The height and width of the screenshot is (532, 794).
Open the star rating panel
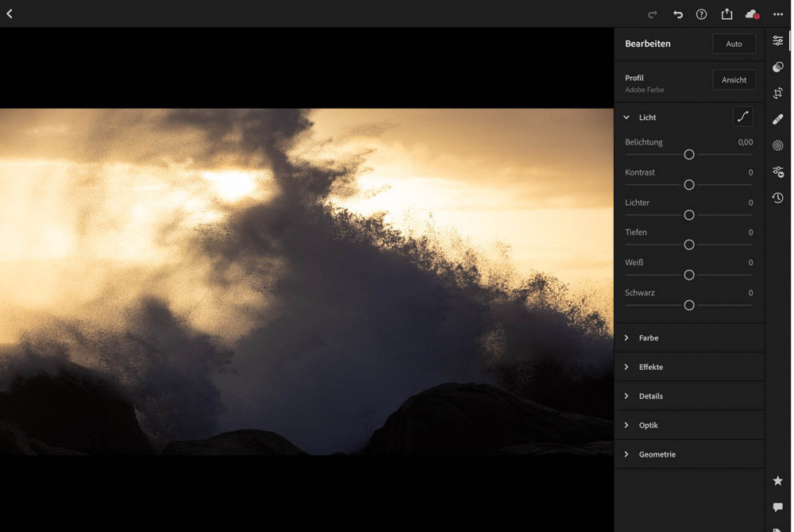pyautogui.click(x=778, y=480)
